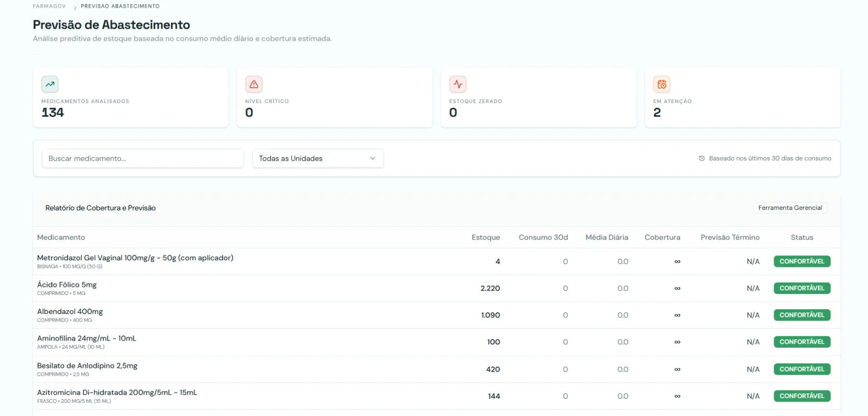
Task: Select the Ácido Fólico 5mg row name
Action: point(67,285)
